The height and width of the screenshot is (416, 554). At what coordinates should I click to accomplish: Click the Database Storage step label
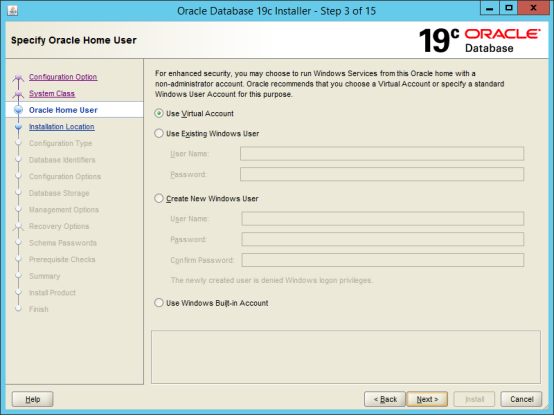[59, 193]
